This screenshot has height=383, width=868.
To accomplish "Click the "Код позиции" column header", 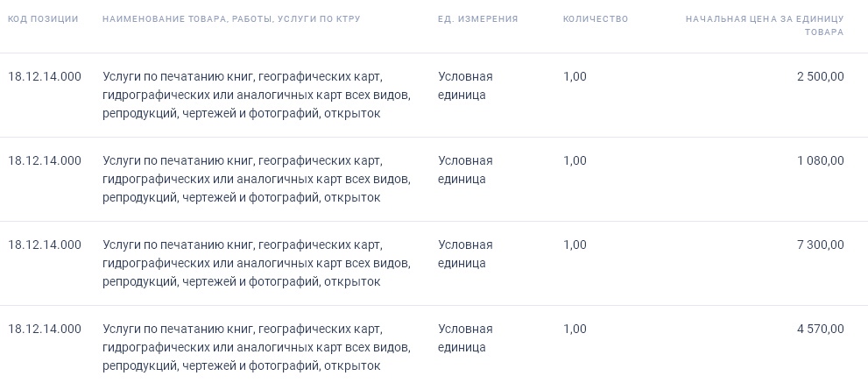I will pyautogui.click(x=43, y=19).
